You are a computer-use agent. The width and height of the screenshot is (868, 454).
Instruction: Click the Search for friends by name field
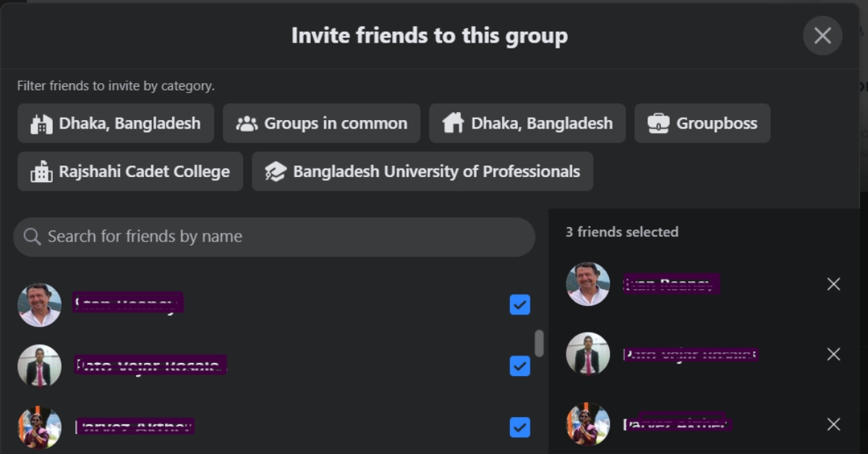pos(282,236)
